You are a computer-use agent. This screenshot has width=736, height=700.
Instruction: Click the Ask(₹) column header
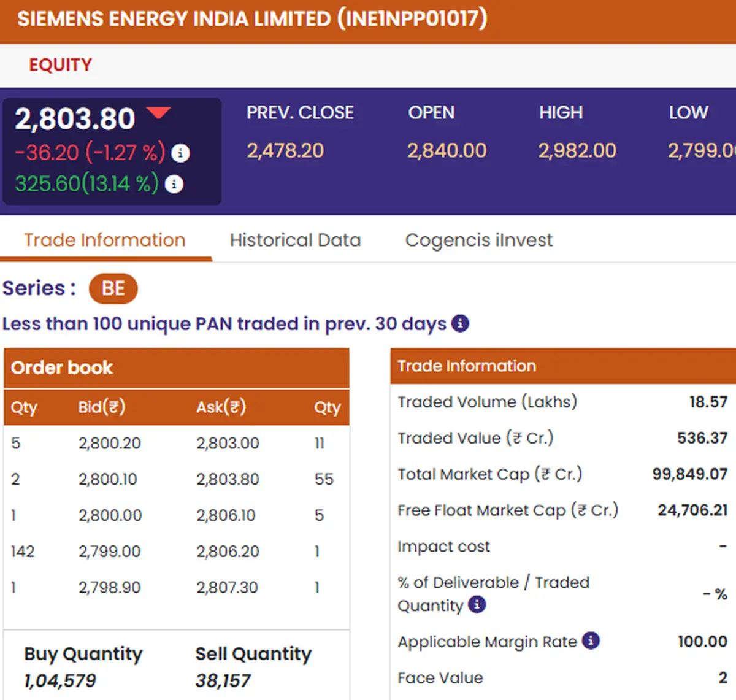point(221,407)
